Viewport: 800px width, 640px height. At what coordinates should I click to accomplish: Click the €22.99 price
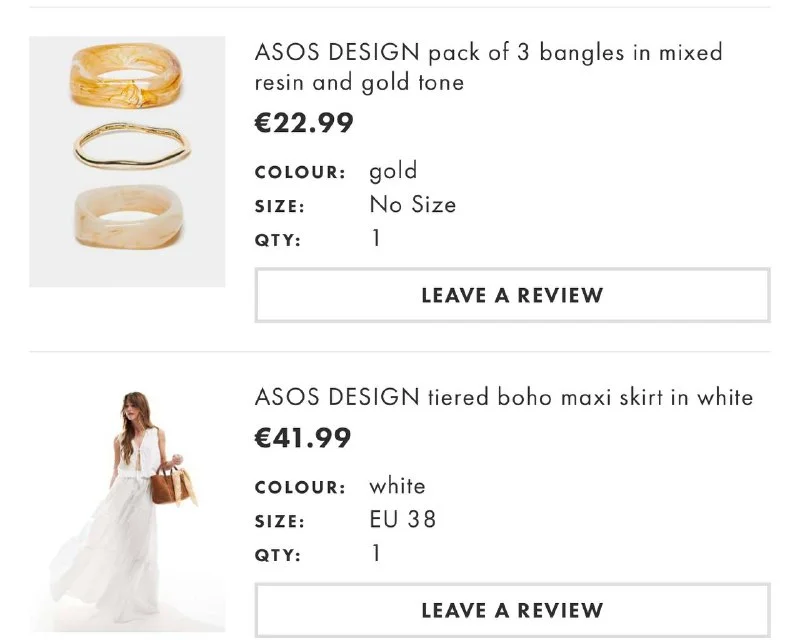pos(304,123)
